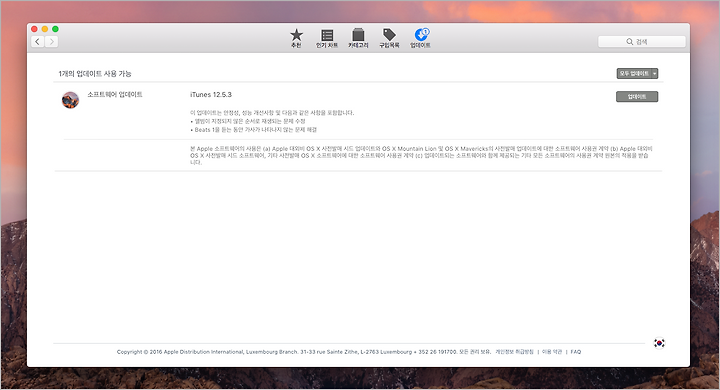Open the 카테고리 categories tab
This screenshot has width=720, height=390.
tap(358, 38)
